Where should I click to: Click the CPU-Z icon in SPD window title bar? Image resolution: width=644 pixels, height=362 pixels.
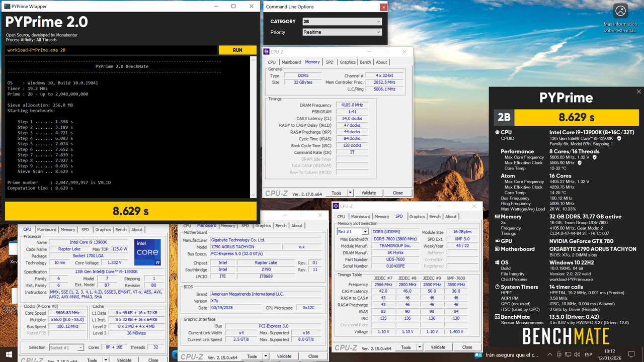coord(337,206)
